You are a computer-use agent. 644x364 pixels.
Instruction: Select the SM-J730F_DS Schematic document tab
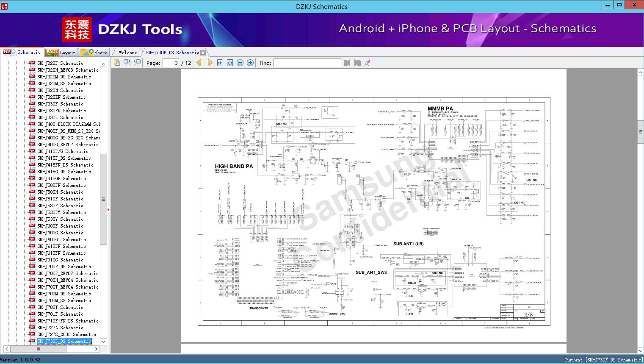(x=172, y=53)
